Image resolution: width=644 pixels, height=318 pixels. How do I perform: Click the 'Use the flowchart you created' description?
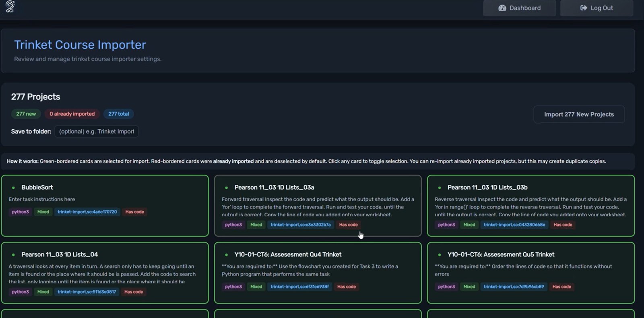pyautogui.click(x=310, y=270)
